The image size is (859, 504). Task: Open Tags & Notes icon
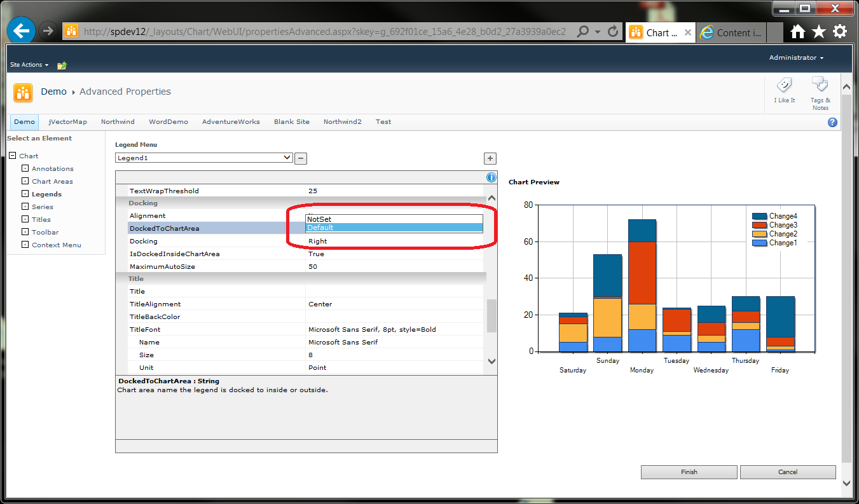click(820, 86)
